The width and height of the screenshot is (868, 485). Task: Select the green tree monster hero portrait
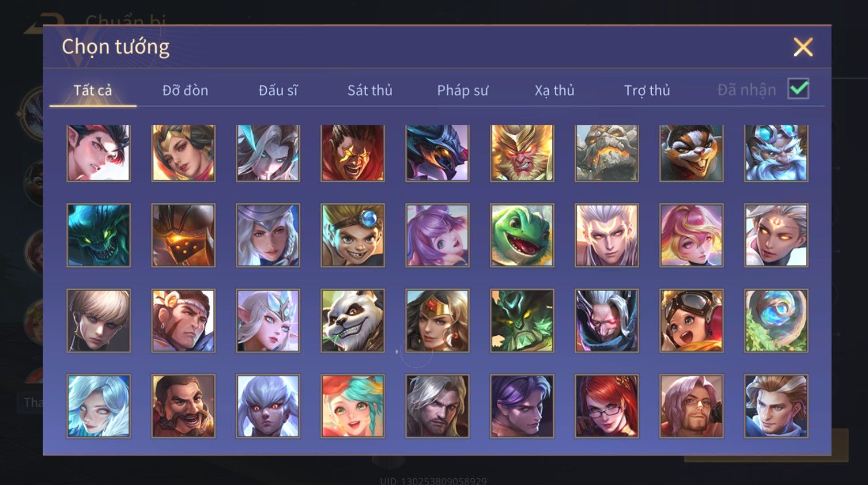(522, 321)
